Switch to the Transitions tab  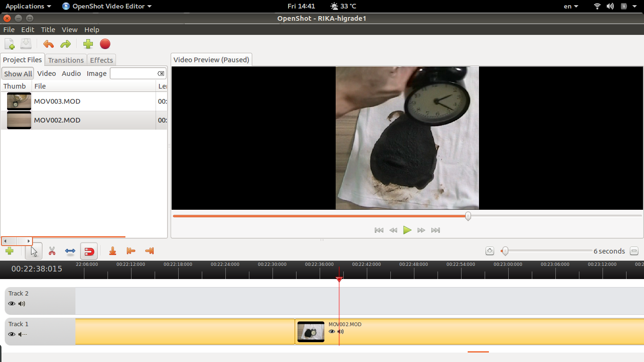66,60
